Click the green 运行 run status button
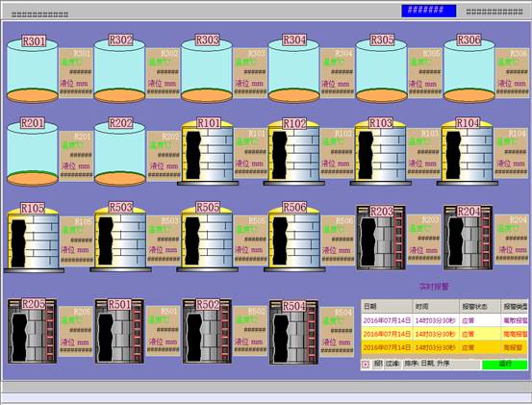Viewport: 532px width, 405px height. point(504,364)
